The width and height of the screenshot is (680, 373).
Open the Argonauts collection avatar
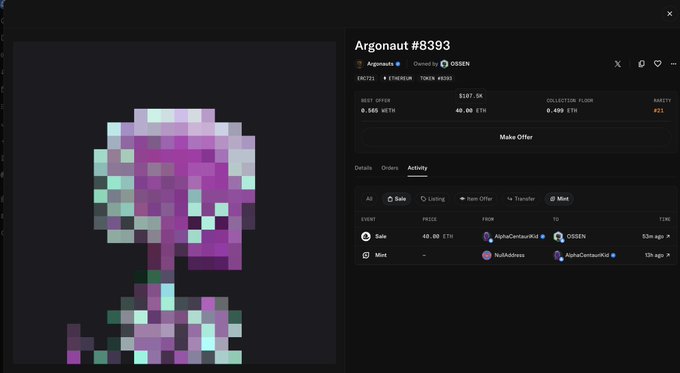coord(359,64)
